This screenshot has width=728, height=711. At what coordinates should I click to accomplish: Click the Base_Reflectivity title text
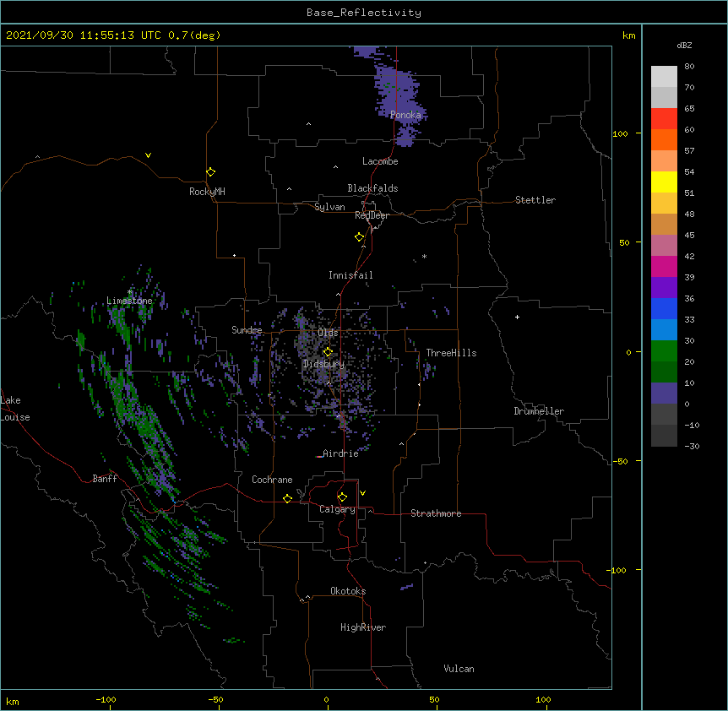coord(364,13)
